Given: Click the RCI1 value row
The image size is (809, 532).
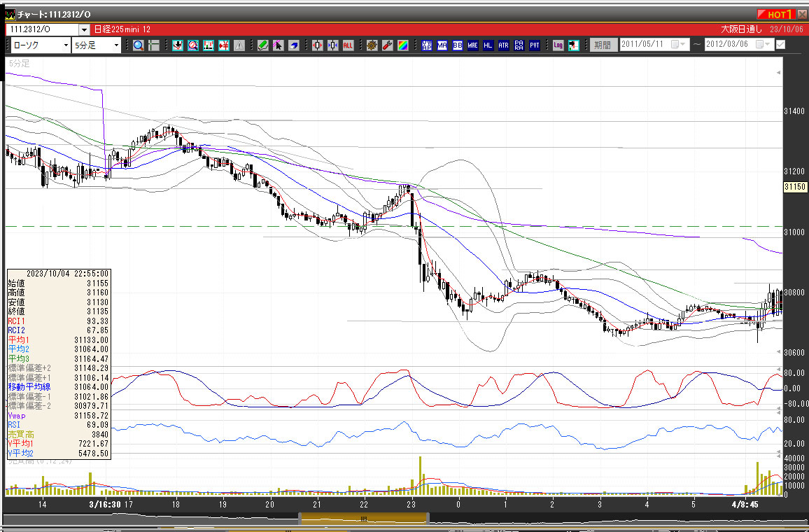Looking at the screenshot, I should tap(58, 321).
